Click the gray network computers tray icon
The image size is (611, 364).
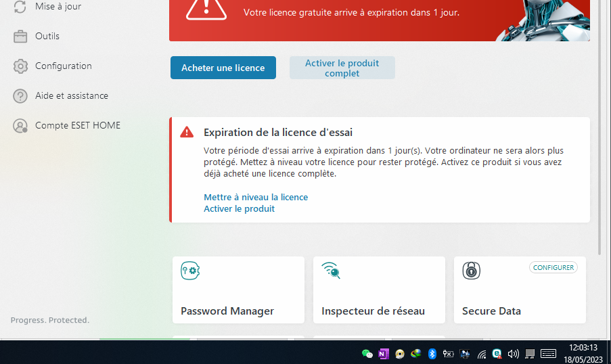(530, 353)
